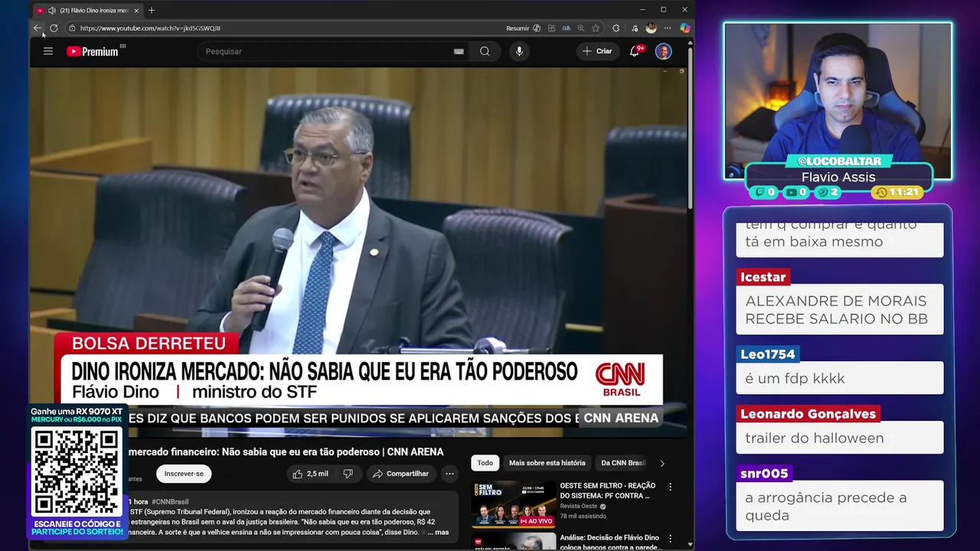Like the video with thumbs up

310,474
